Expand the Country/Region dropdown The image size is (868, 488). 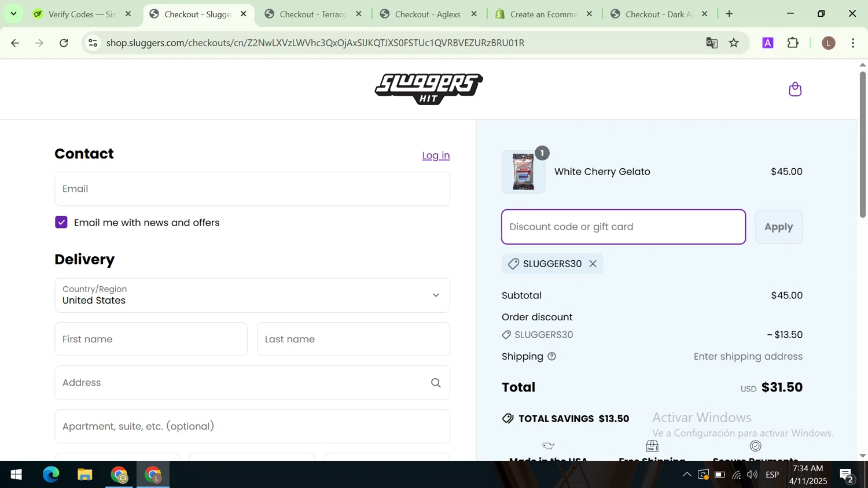pos(252,295)
